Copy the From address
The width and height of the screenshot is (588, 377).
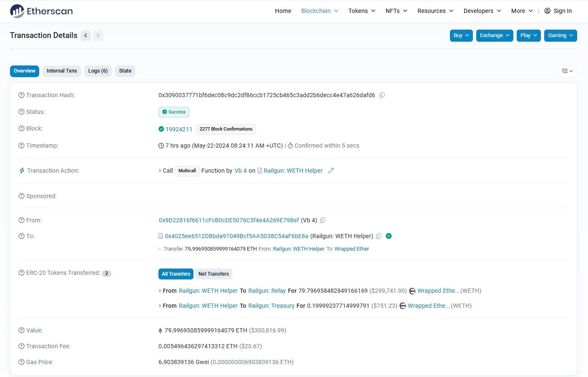pos(323,220)
